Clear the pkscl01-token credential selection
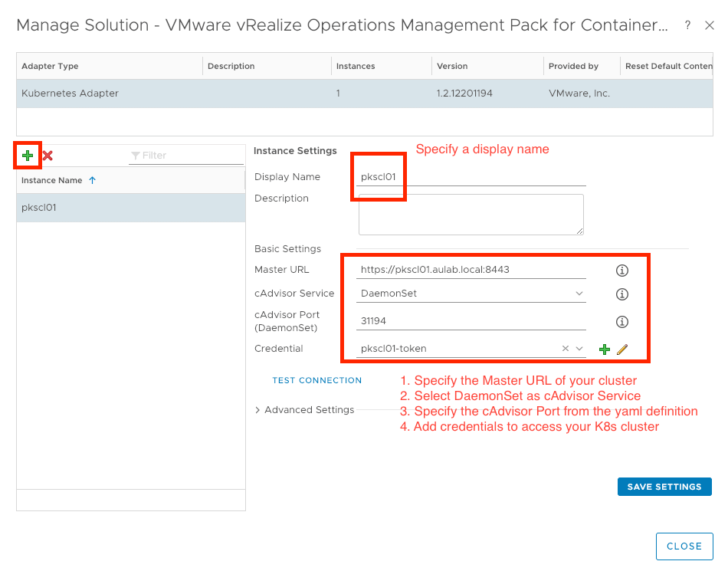The image size is (728, 571). click(x=566, y=349)
